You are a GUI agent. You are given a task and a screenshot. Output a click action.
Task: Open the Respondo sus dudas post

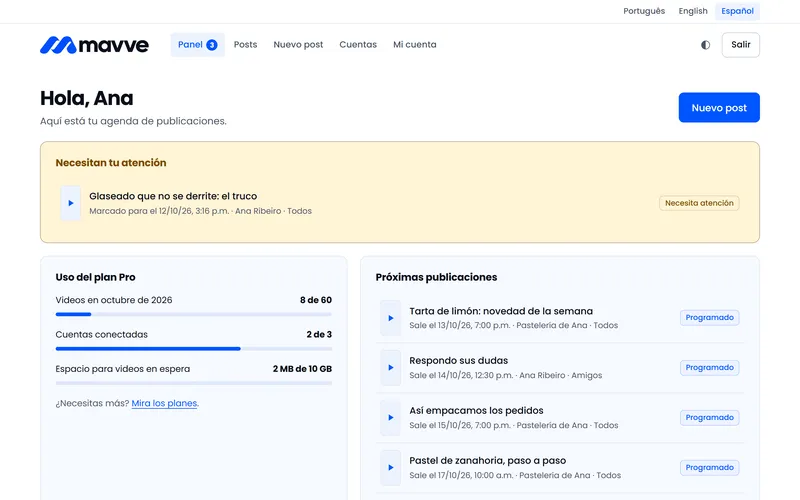pyautogui.click(x=459, y=361)
